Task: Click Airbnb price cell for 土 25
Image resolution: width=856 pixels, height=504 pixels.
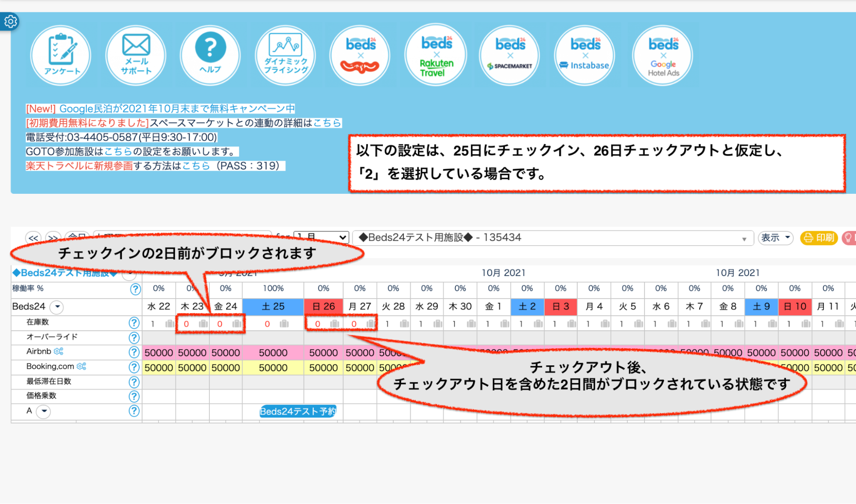Action: (x=273, y=353)
